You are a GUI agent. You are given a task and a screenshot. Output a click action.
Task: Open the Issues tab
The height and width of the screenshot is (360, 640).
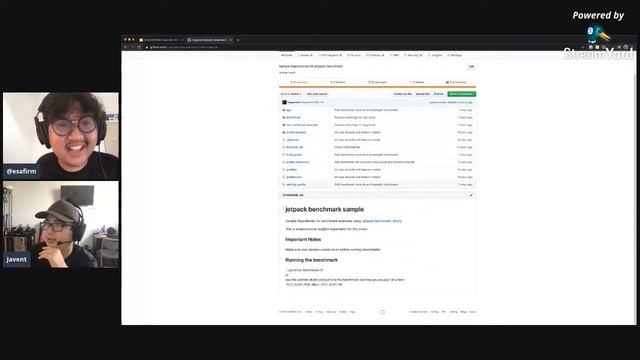tap(305, 55)
